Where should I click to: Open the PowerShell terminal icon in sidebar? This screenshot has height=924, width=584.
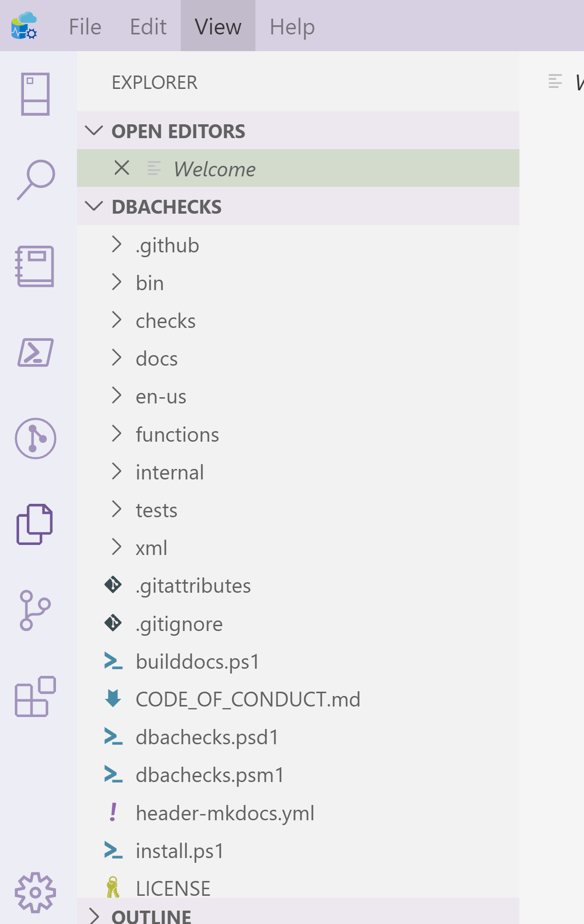click(x=35, y=352)
